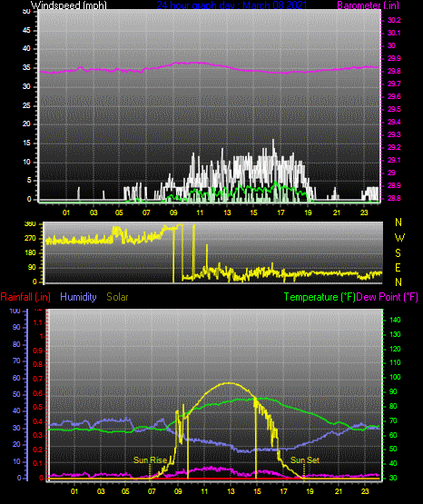Click the '29.8' barometer axis value
Image resolution: width=423 pixels, height=504 pixels.
click(x=394, y=71)
